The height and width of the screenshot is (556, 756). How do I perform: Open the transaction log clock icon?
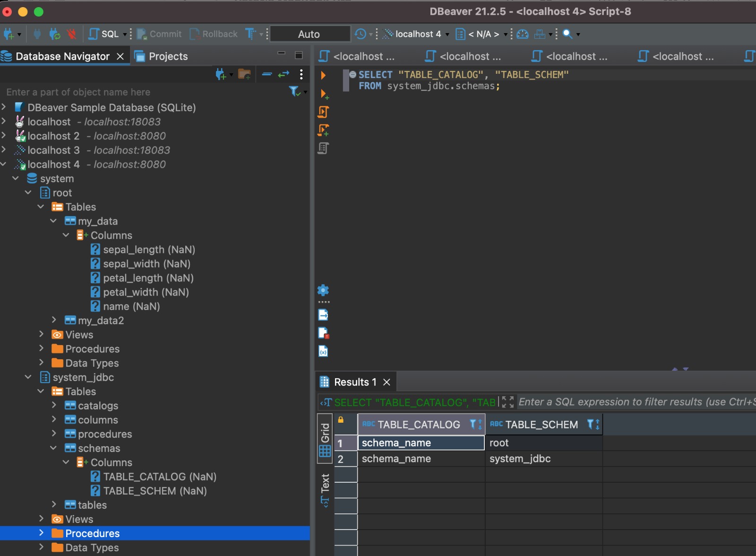coord(361,34)
